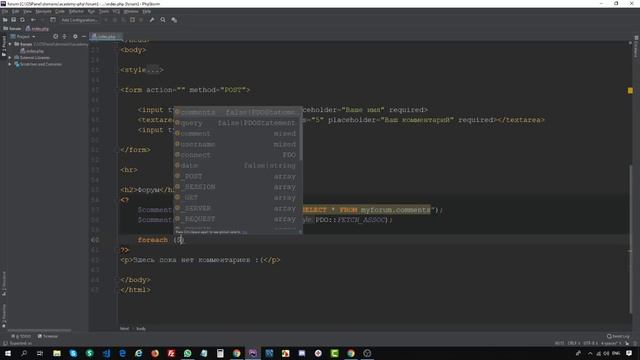Click 'body' in bottom breadcrumb
The width and height of the screenshot is (640, 360).
pos(141,329)
